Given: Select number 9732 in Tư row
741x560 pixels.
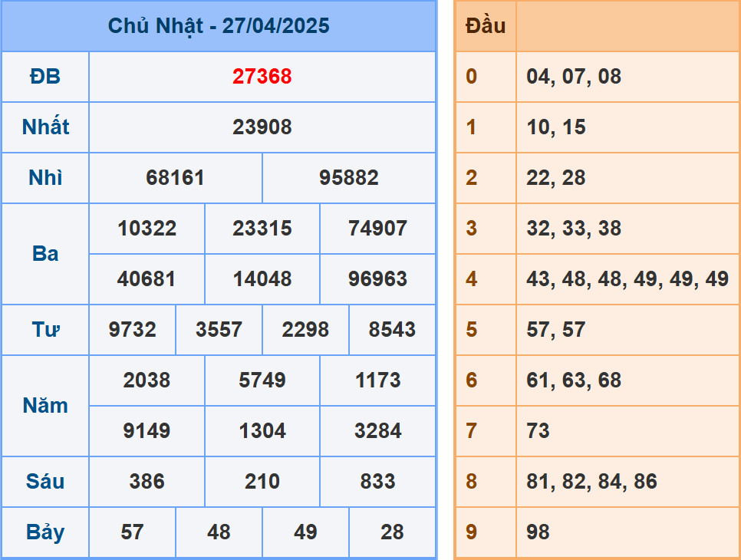Looking at the screenshot, I should tap(132, 329).
